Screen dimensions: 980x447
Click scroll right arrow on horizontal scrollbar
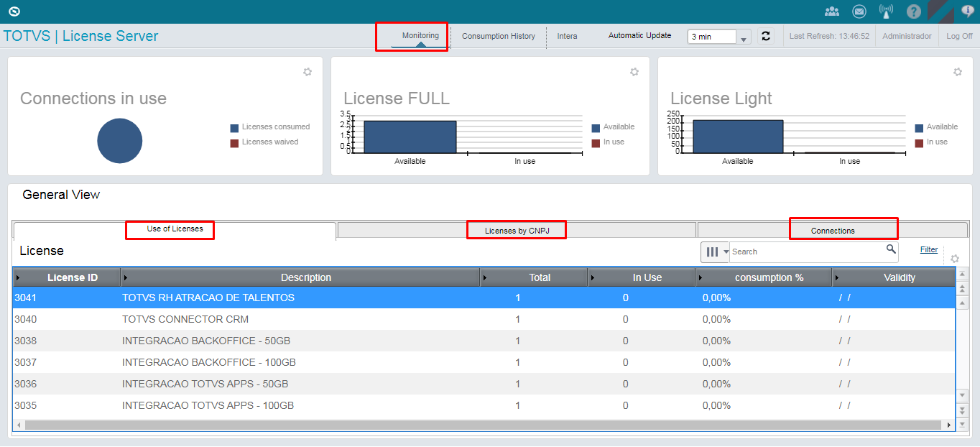(949, 425)
